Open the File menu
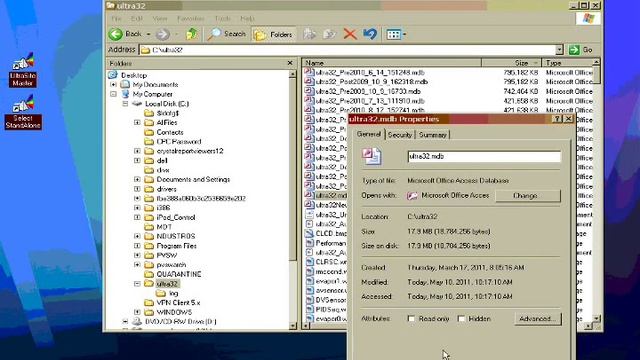The image size is (640, 360). point(116,19)
